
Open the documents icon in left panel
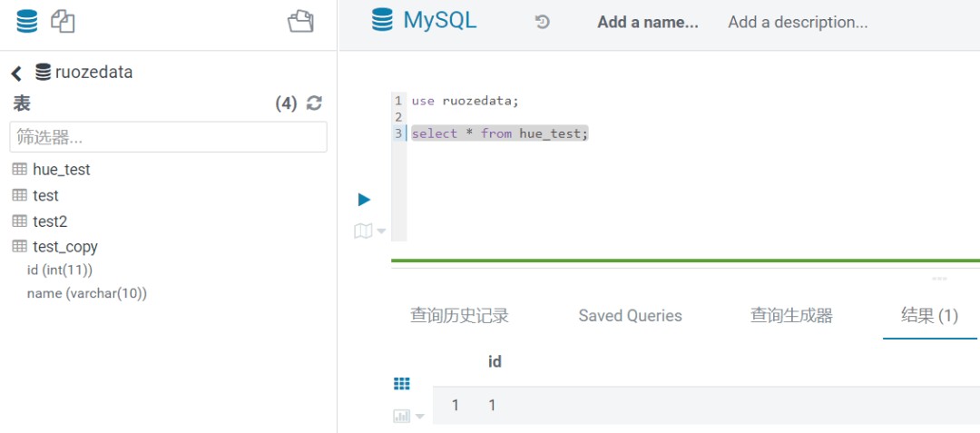click(62, 21)
